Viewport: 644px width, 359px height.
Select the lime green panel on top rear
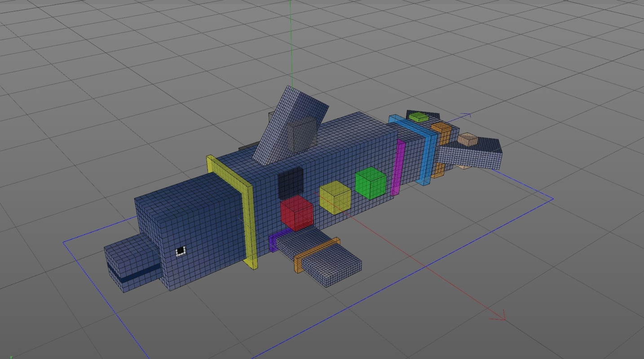pos(418,118)
